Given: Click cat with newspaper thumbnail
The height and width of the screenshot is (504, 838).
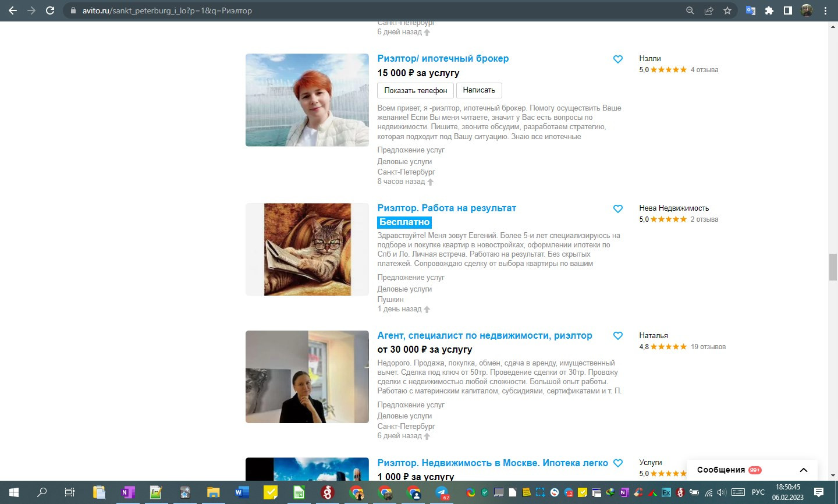Looking at the screenshot, I should point(307,249).
